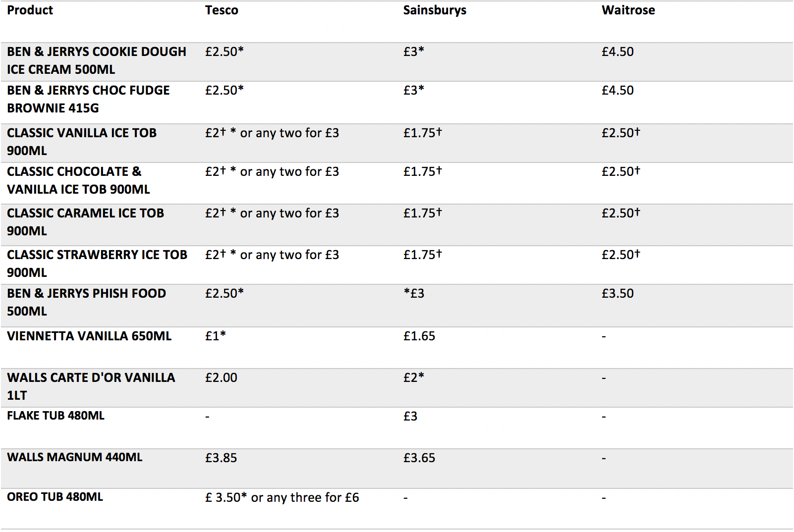Select Viennetta Vanilla 650ML product cell
The width and height of the screenshot is (794, 532).
(89, 336)
